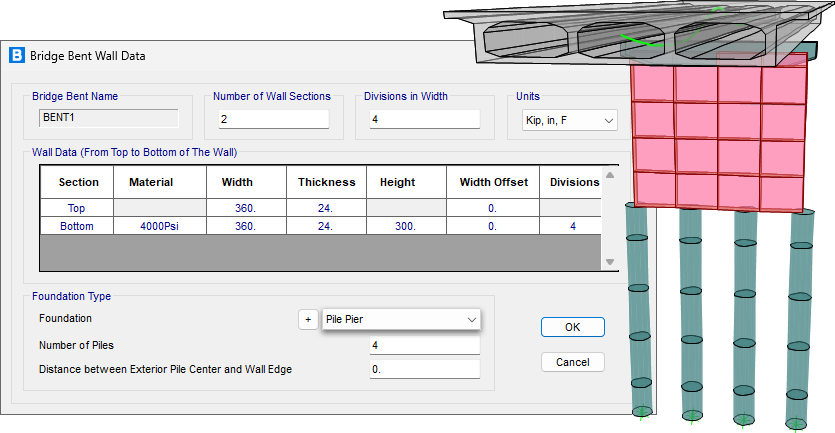Viewport: 835px width, 433px height.
Task: Click the Divisions in Width field
Action: point(425,120)
